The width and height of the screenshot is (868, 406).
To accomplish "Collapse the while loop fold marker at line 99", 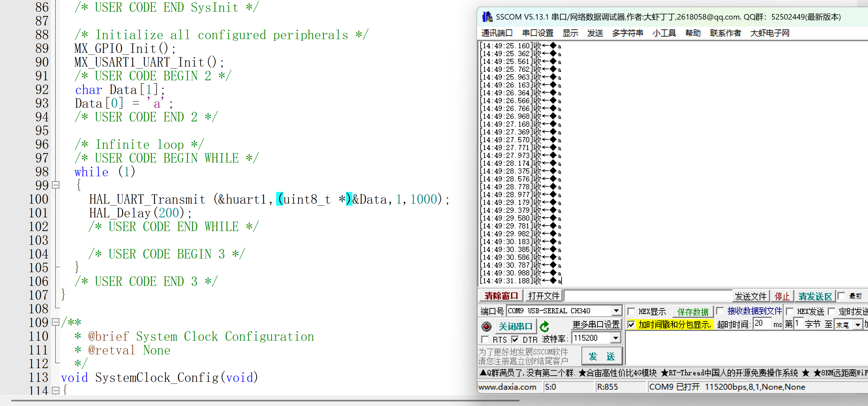I will point(56,185).
